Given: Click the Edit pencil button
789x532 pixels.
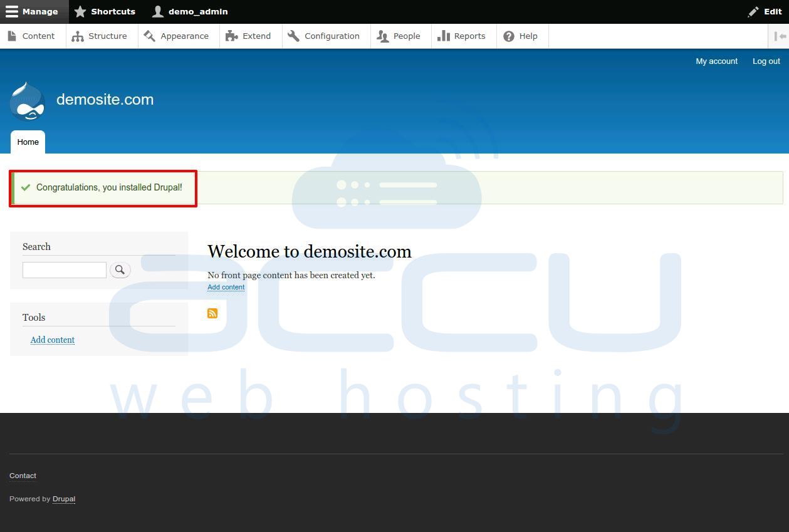Looking at the screenshot, I should pyautogui.click(x=765, y=11).
